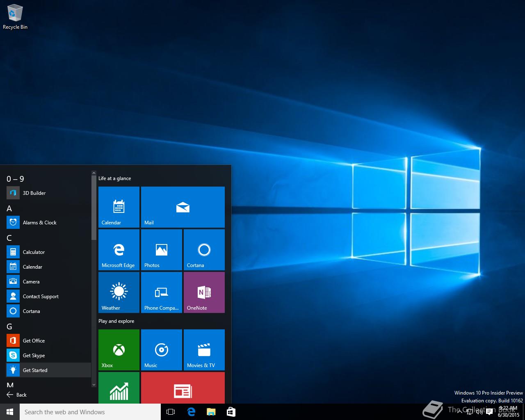Open File Explorer from the taskbar
Viewport: 525px width, 420px height.
click(x=211, y=412)
